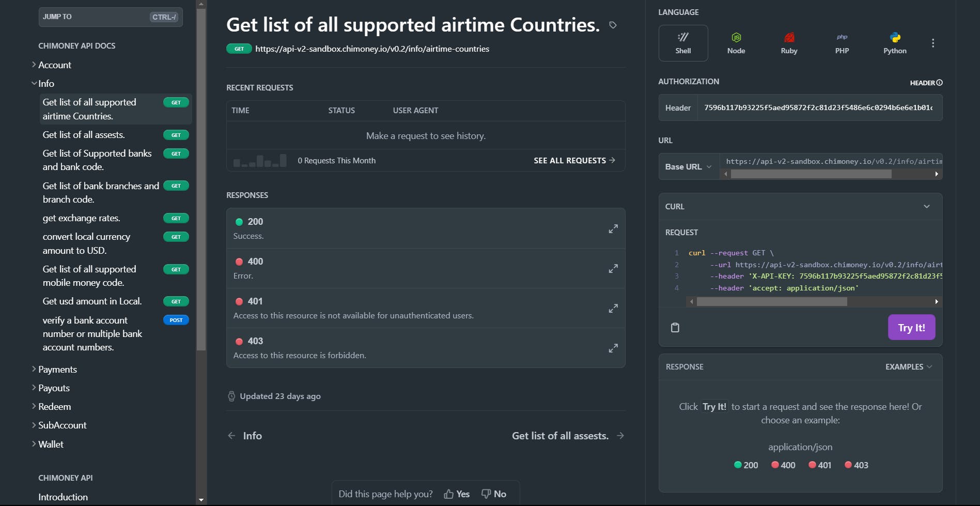Image resolution: width=980 pixels, height=506 pixels.
Task: Go to next page Get list of all assests
Action: click(568, 436)
